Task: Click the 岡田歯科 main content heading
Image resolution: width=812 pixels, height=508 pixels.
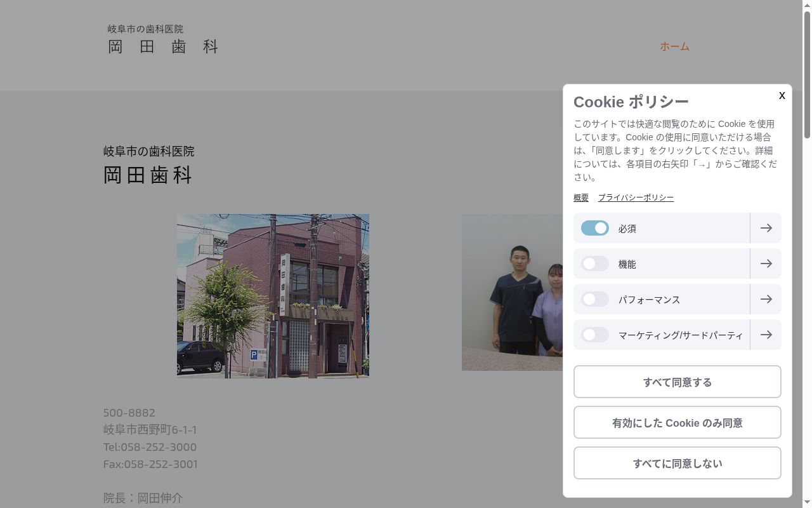Action: pos(148,175)
